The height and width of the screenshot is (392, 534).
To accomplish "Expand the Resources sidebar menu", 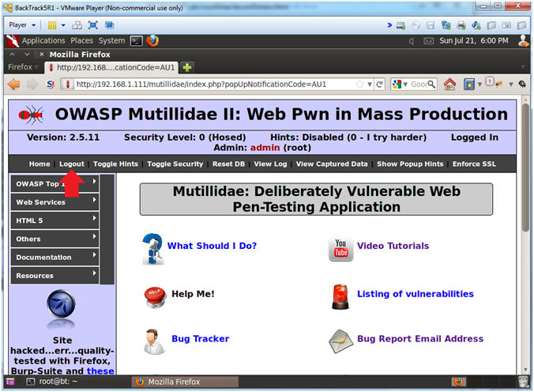I will pos(55,275).
